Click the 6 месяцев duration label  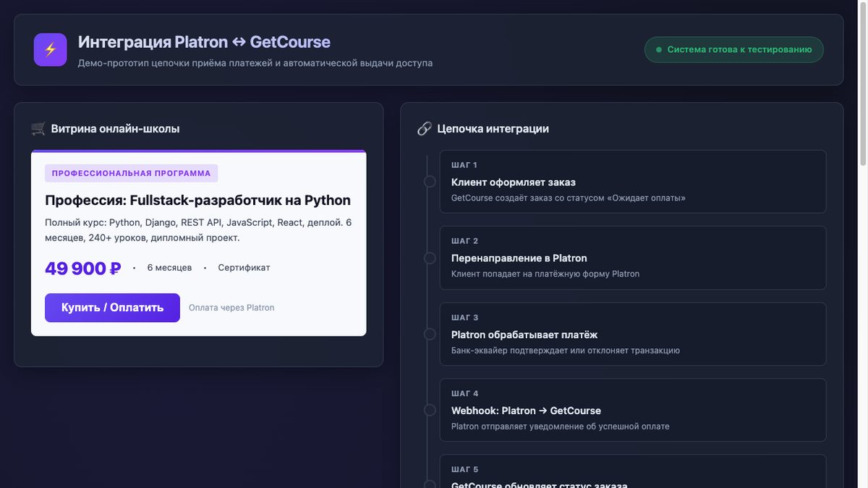click(x=169, y=268)
